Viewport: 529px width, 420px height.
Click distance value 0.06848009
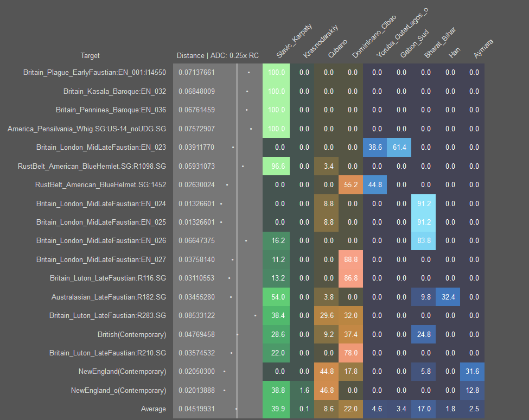[197, 91]
